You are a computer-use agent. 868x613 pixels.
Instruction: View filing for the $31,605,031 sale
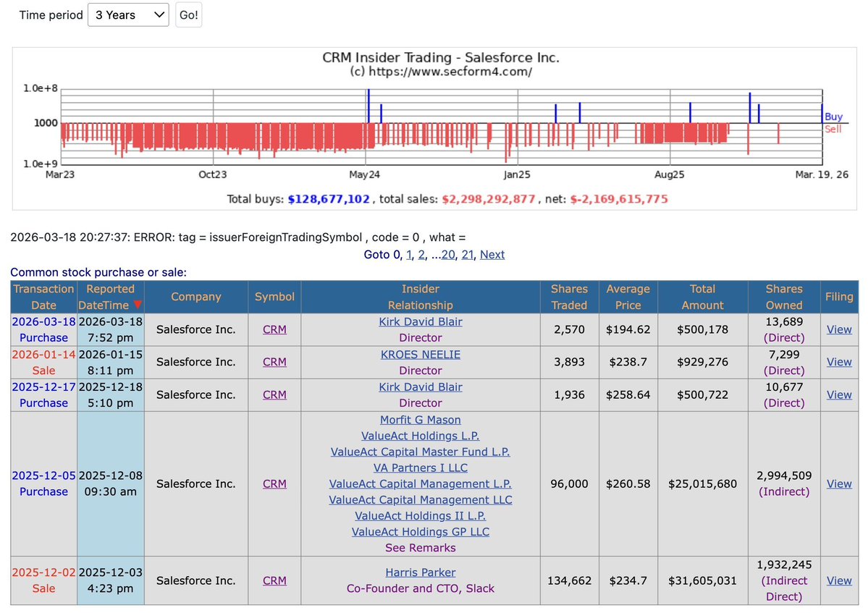pos(839,580)
